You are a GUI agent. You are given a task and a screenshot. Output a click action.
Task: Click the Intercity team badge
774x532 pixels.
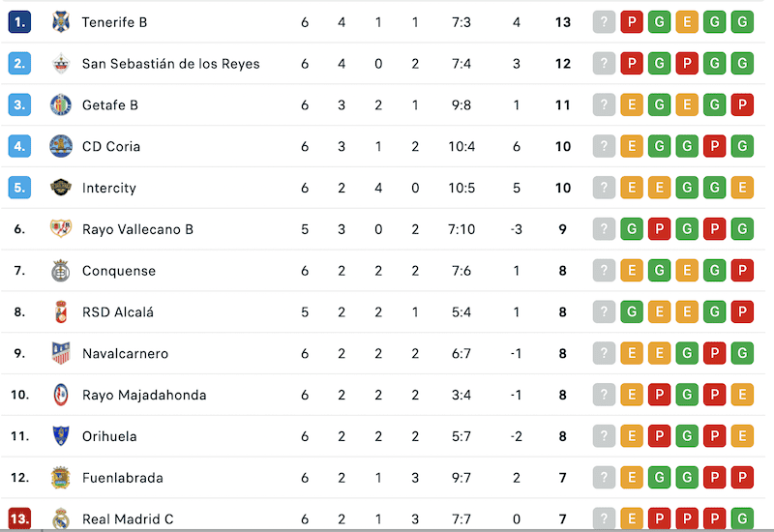(x=61, y=188)
